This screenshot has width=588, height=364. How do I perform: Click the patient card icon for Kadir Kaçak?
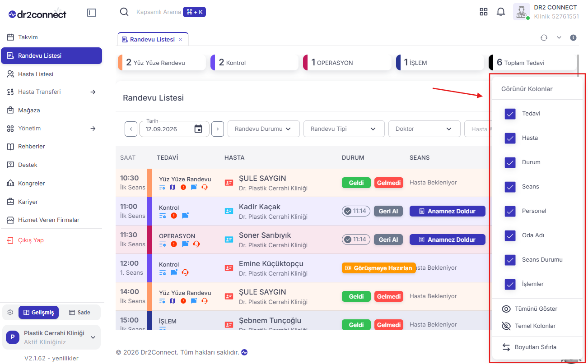[x=229, y=211]
